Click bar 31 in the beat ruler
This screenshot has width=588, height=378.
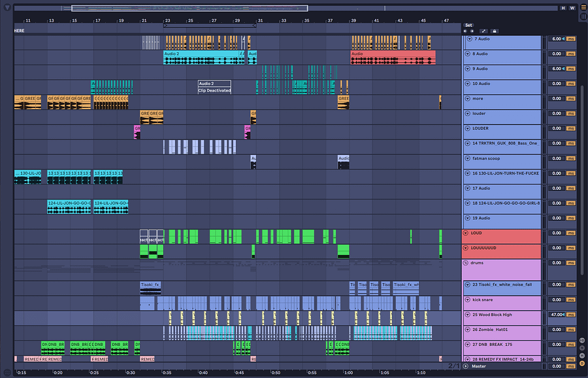click(259, 21)
